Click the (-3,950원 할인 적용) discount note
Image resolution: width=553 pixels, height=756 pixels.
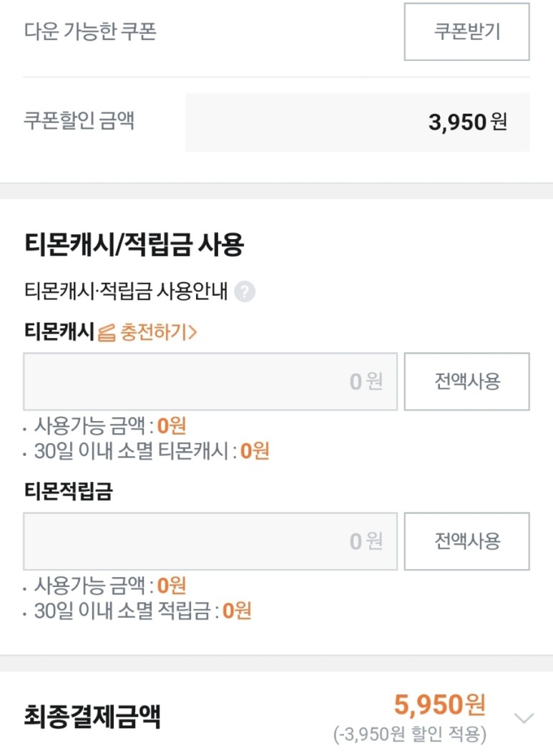pyautogui.click(x=410, y=735)
